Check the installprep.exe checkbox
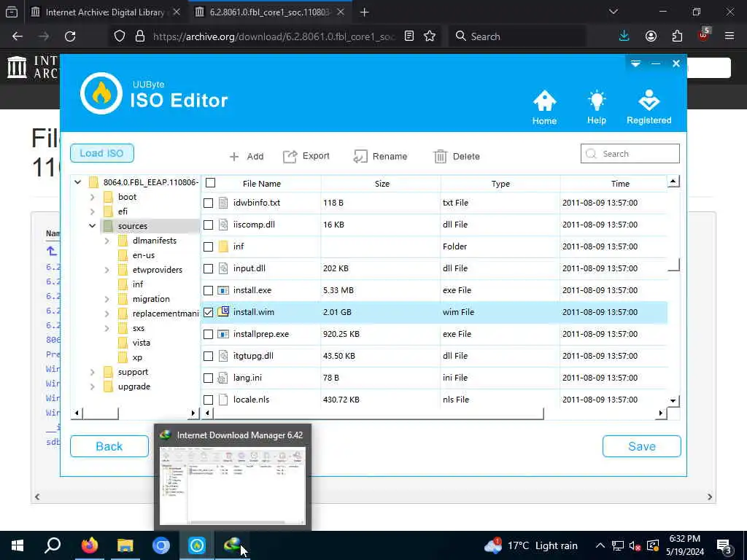This screenshot has height=560, width=747. pos(208,334)
